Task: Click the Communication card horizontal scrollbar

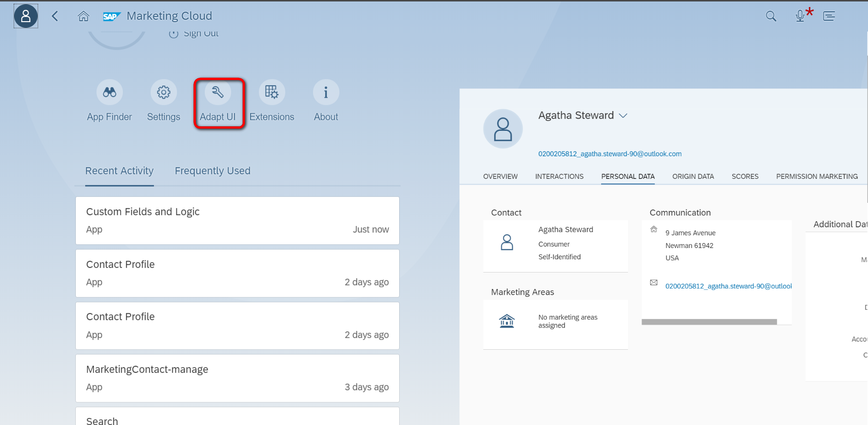Action: (709, 322)
